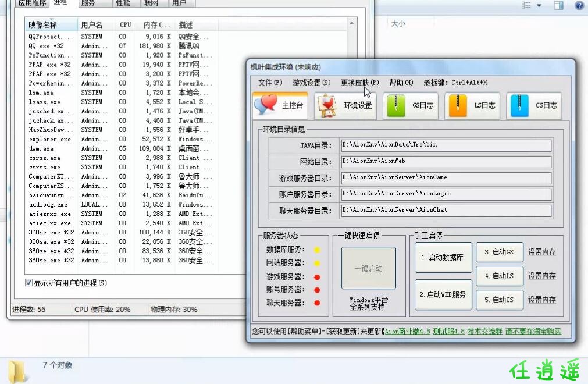Sort processes by 用户名 column
The image size is (588, 384).
tap(96, 25)
